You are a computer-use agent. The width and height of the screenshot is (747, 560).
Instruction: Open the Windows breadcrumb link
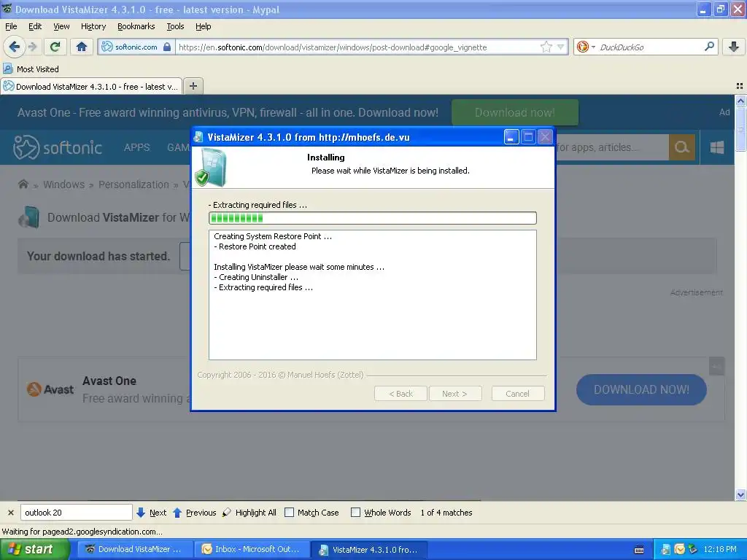[x=64, y=184]
